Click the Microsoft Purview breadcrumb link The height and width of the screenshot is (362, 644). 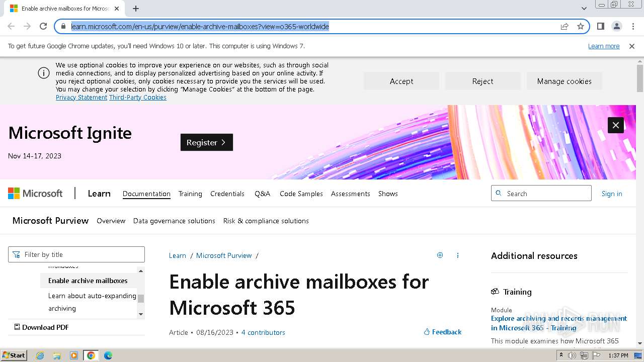pyautogui.click(x=224, y=255)
